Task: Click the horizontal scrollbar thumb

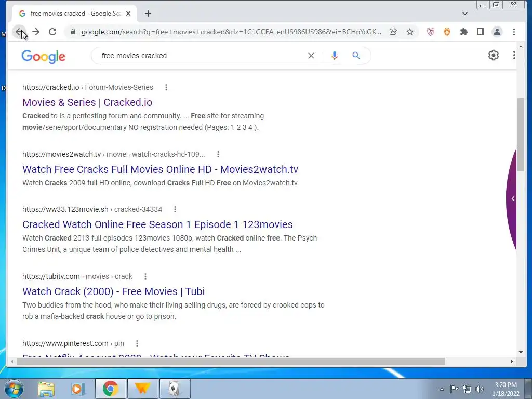Action: pos(231,362)
